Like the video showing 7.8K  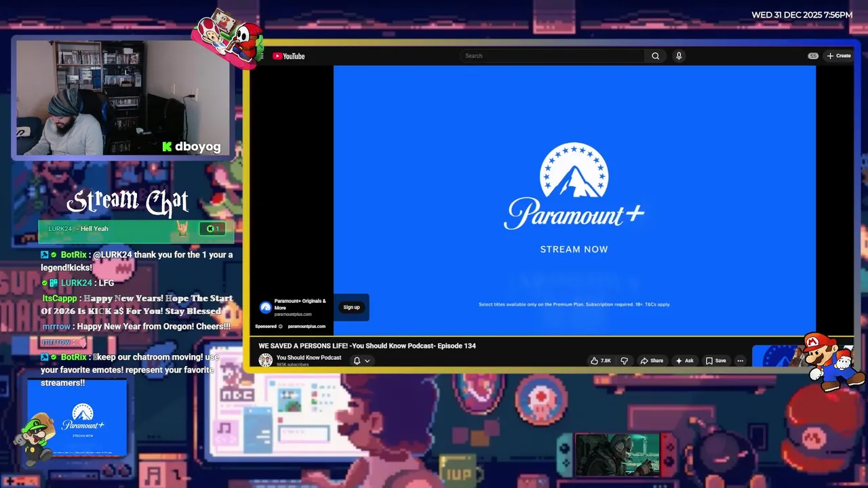pyautogui.click(x=600, y=361)
